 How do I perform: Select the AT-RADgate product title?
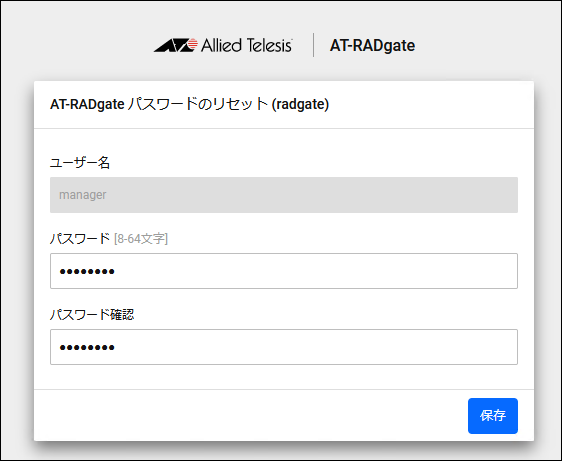[372, 46]
